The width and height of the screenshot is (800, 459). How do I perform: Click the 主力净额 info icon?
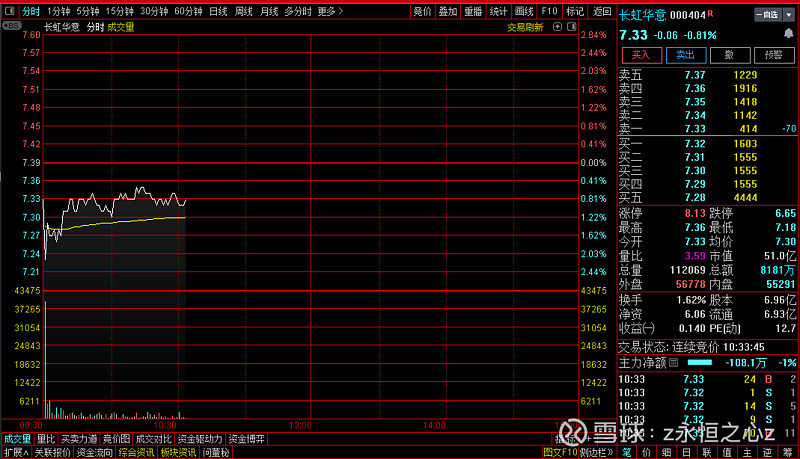[673, 363]
